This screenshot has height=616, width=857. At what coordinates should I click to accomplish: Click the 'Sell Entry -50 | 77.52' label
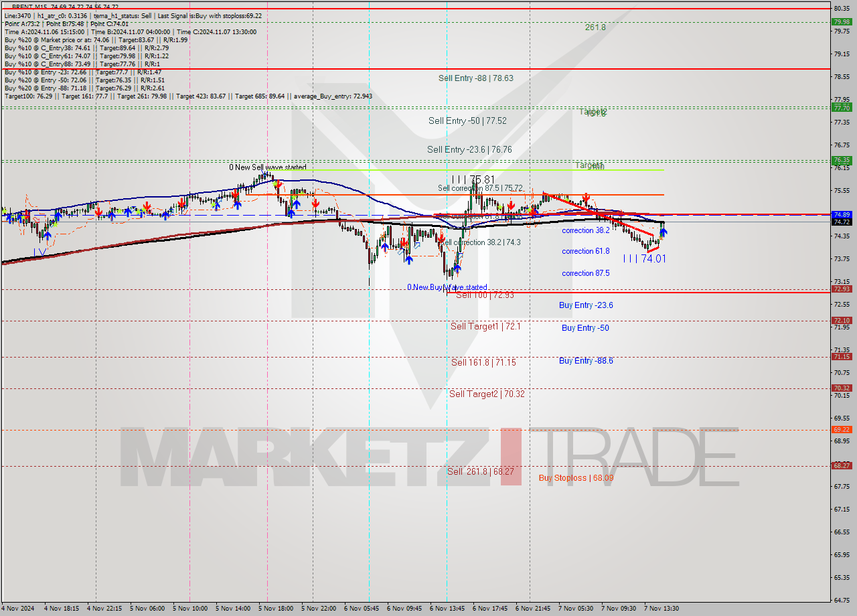[x=467, y=121]
